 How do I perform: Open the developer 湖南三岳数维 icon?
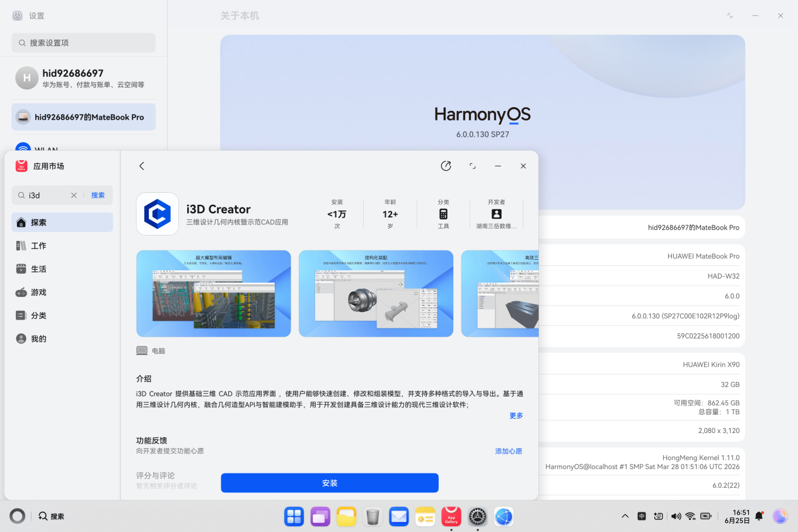496,214
